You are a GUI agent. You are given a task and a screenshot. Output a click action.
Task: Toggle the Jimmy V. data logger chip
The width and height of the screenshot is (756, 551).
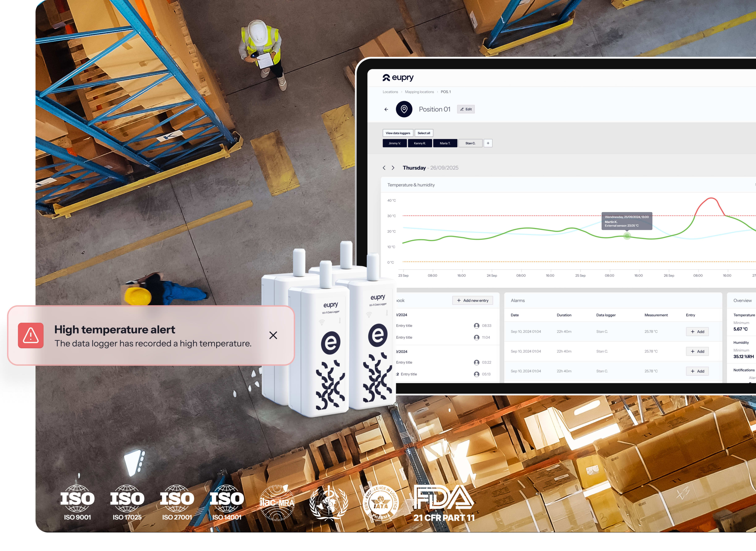395,143
